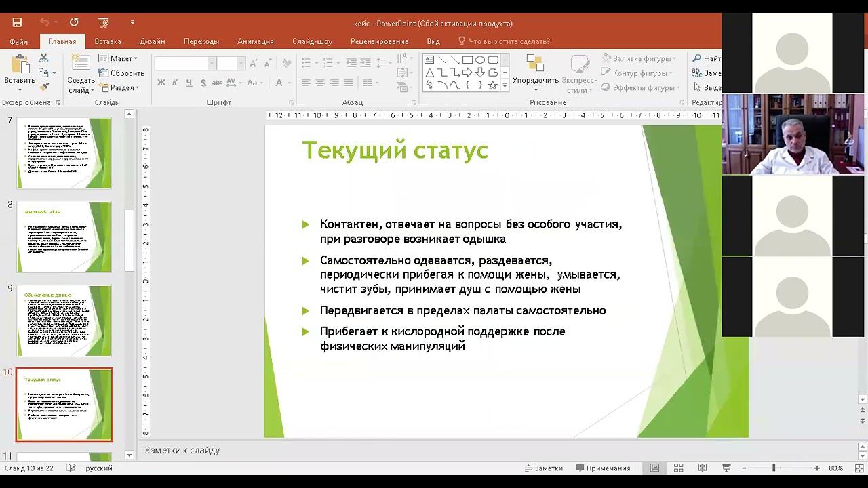The image size is (868, 488).
Task: Select slide 9 thumbnail Объективные данные
Action: pyautogui.click(x=64, y=320)
